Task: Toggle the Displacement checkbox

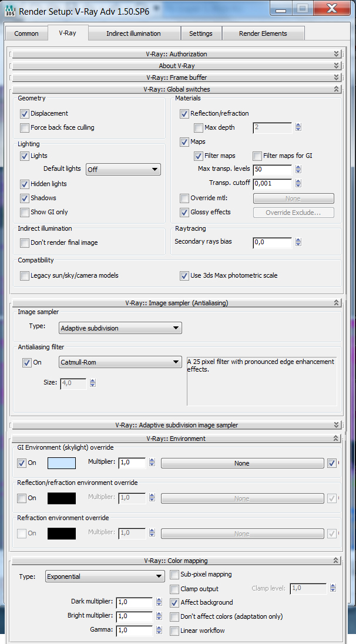Action: [x=25, y=114]
